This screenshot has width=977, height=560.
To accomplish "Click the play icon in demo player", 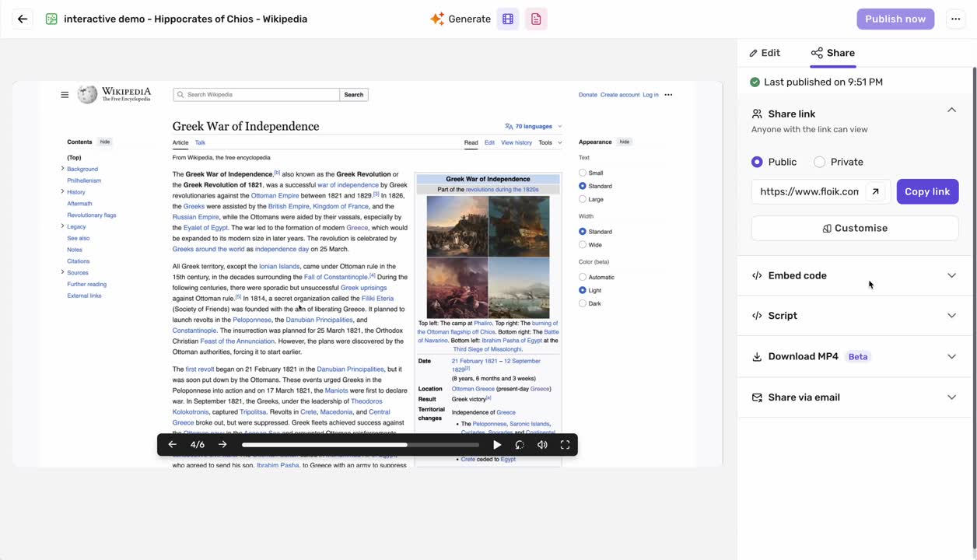I will (x=497, y=445).
